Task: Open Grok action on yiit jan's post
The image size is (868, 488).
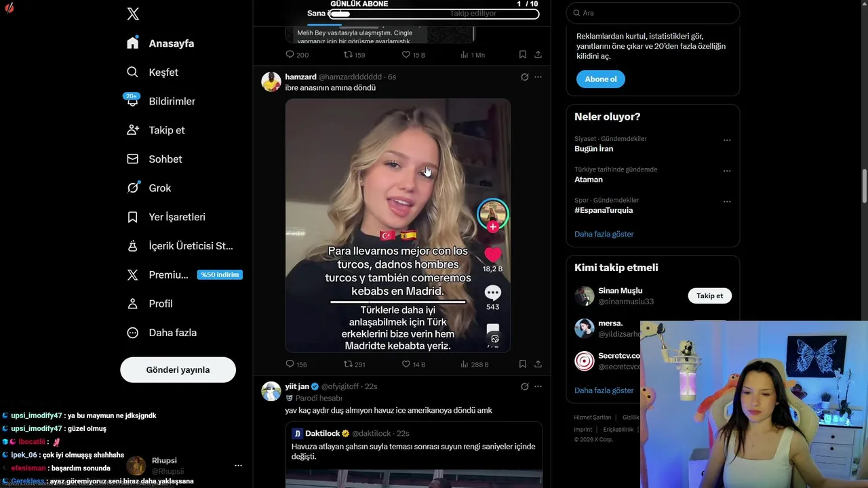Action: tap(524, 386)
